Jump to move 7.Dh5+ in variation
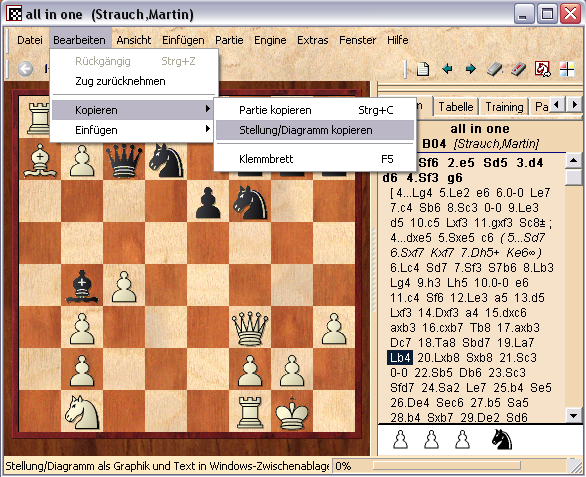The height and width of the screenshot is (477, 586). pos(480,253)
